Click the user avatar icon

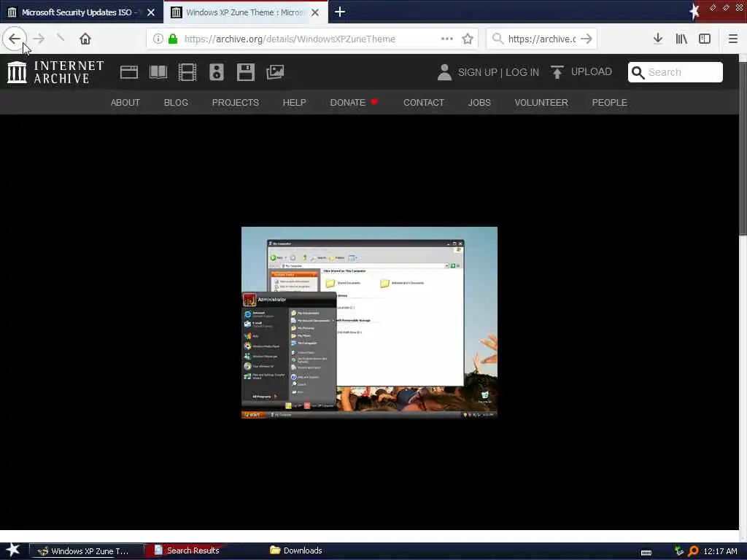pyautogui.click(x=444, y=72)
